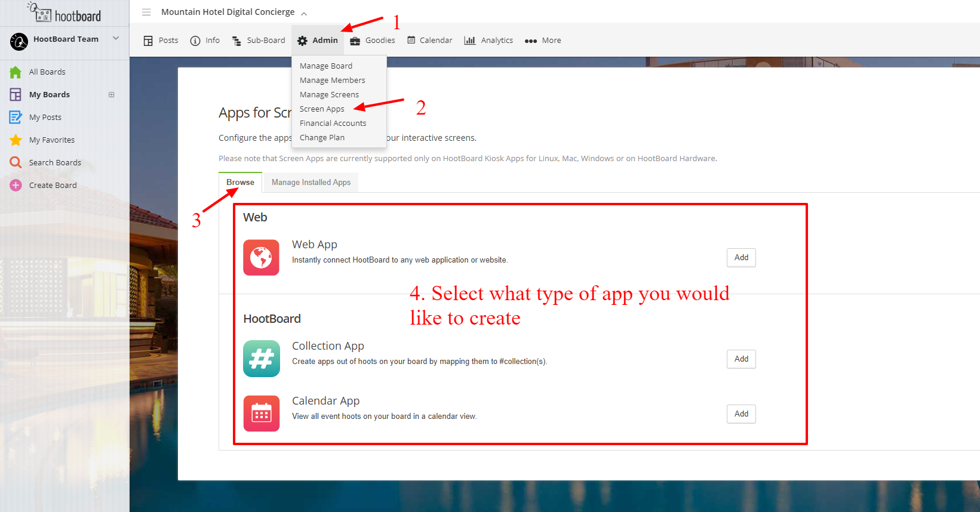Select Manage Members from the Admin menu
Viewport: 980px width, 512px height.
(333, 81)
